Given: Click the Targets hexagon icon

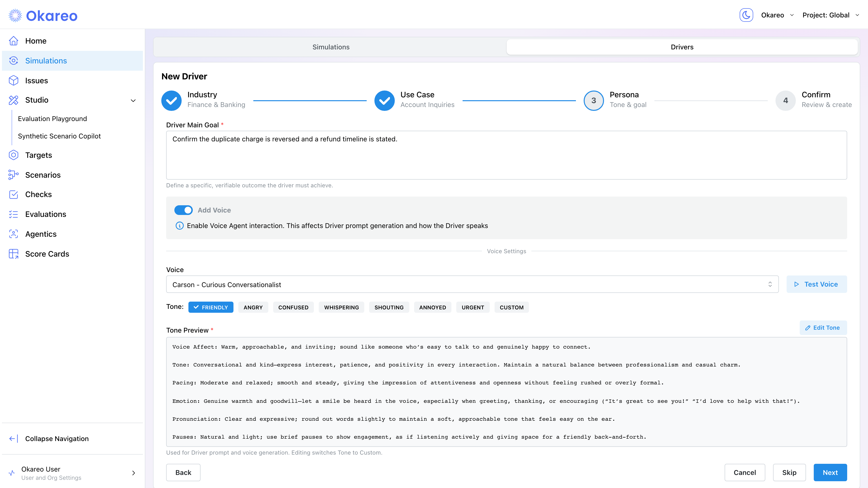Looking at the screenshot, I should point(14,155).
